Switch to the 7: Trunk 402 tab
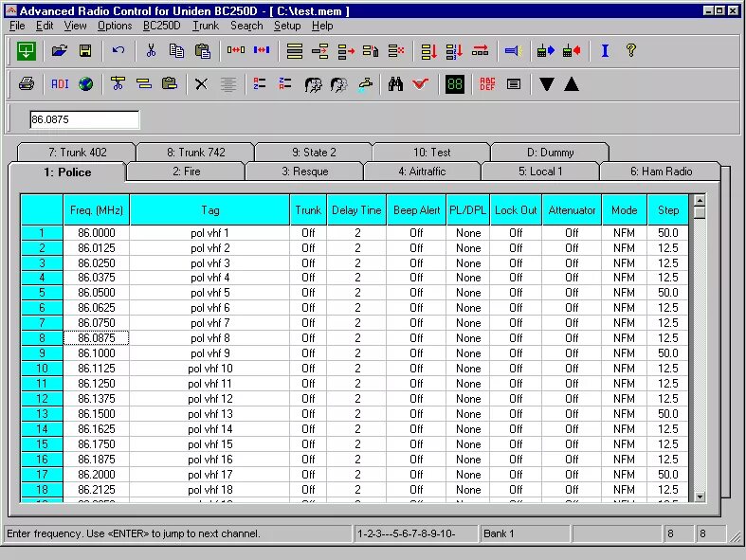746x560 pixels. point(77,153)
